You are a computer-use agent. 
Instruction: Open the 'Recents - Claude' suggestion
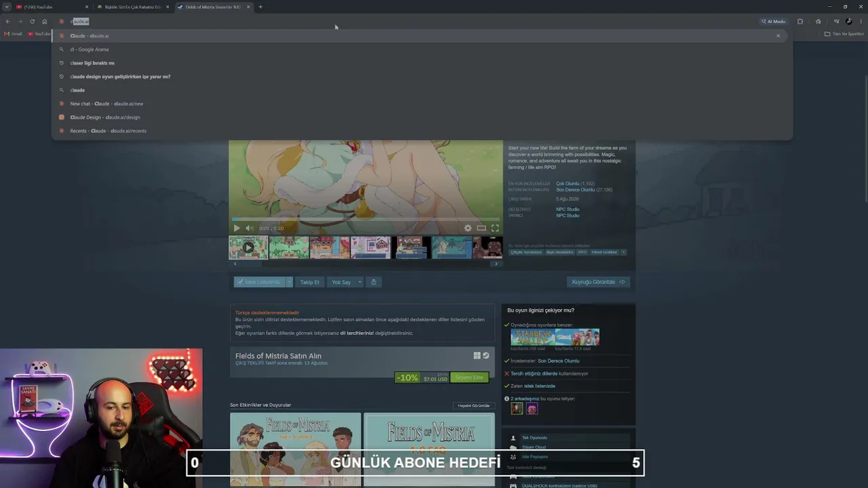[x=422, y=131]
